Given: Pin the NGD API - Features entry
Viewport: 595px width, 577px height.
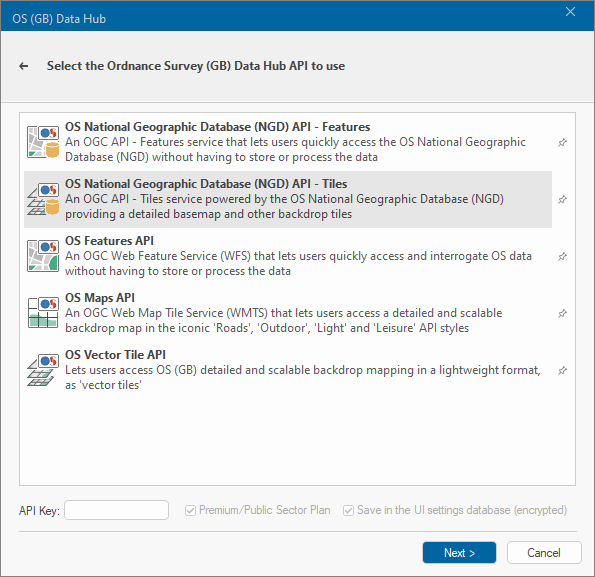Looking at the screenshot, I should pyautogui.click(x=562, y=143).
